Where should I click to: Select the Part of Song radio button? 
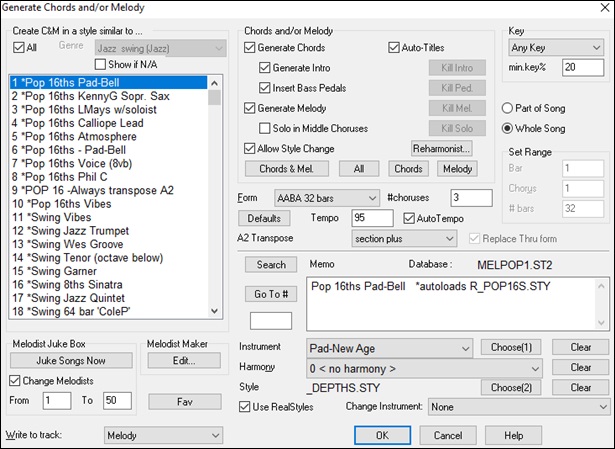(508, 107)
